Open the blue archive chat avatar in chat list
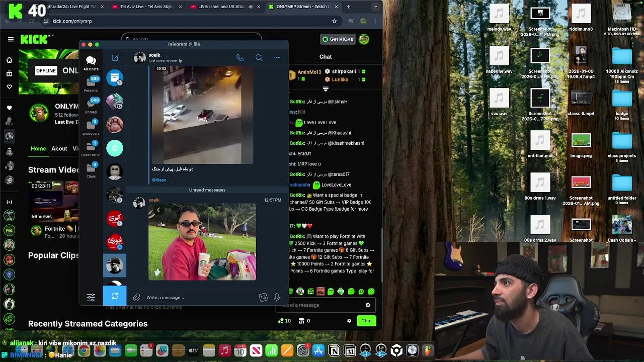 click(115, 78)
